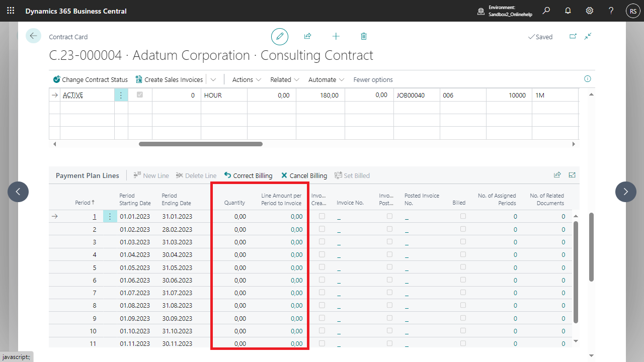Toggle Invoice Posted checkbox for period 7
The image size is (644, 362).
(389, 293)
